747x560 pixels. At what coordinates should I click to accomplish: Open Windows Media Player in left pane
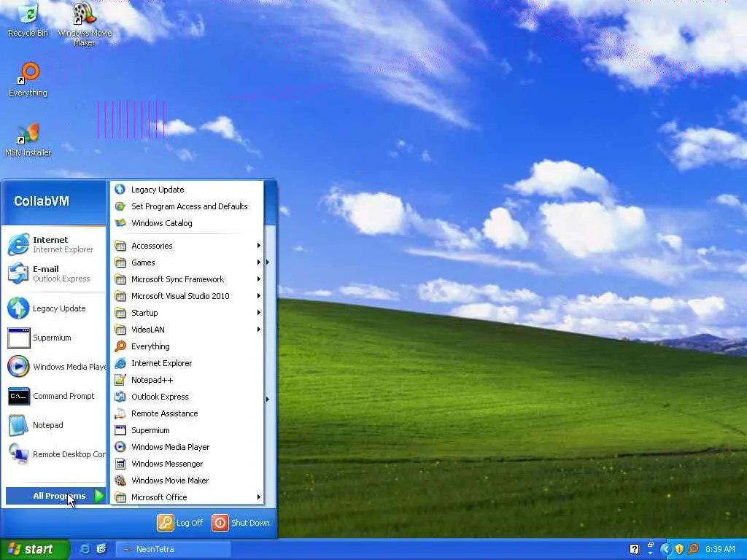click(55, 367)
